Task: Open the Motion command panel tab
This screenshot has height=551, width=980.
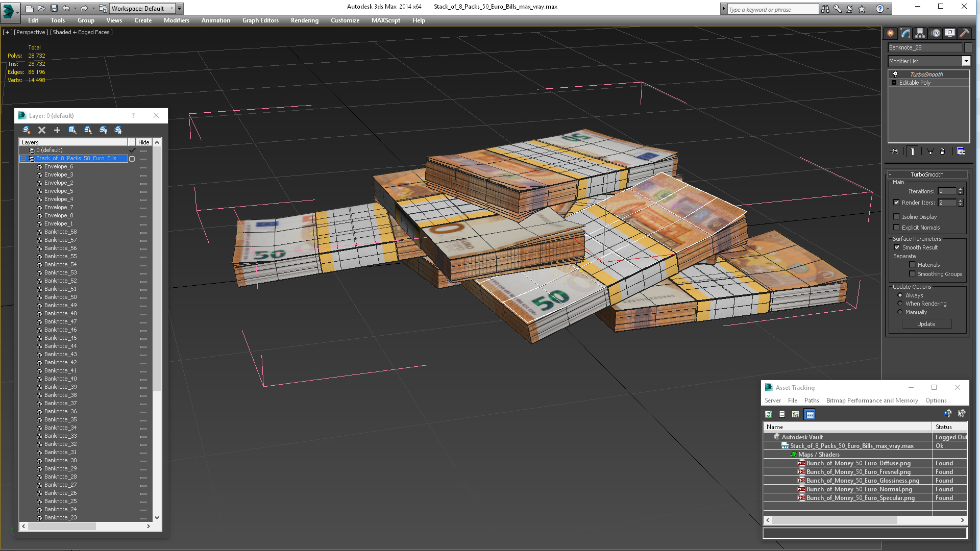Action: (x=936, y=33)
